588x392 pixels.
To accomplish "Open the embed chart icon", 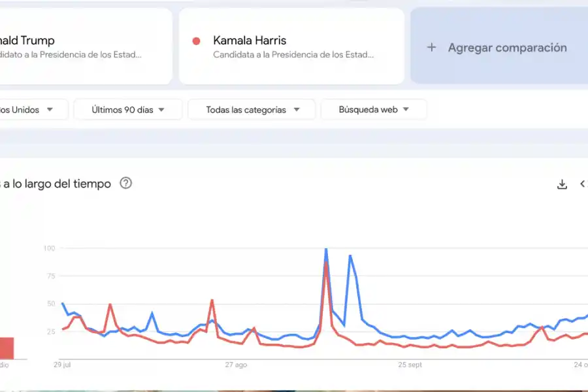I will [x=583, y=184].
